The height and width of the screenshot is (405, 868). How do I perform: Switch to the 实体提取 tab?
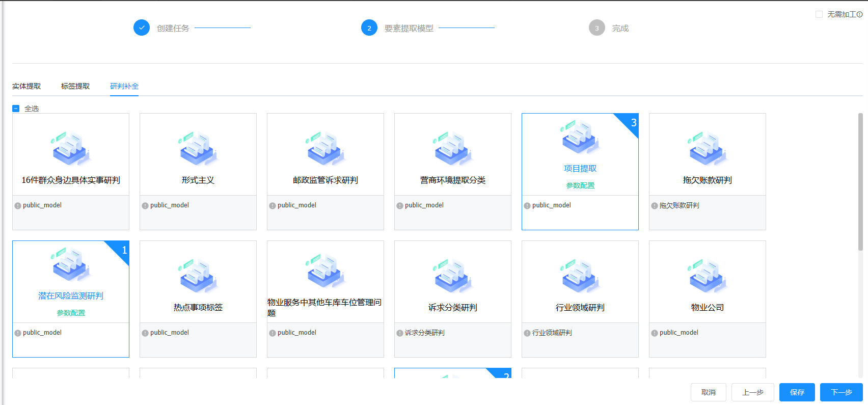pos(26,86)
